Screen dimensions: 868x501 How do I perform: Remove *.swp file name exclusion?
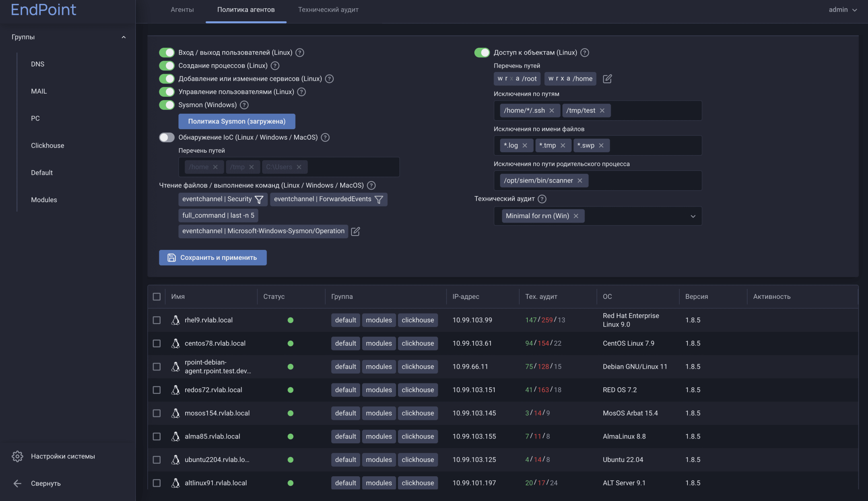pyautogui.click(x=601, y=145)
